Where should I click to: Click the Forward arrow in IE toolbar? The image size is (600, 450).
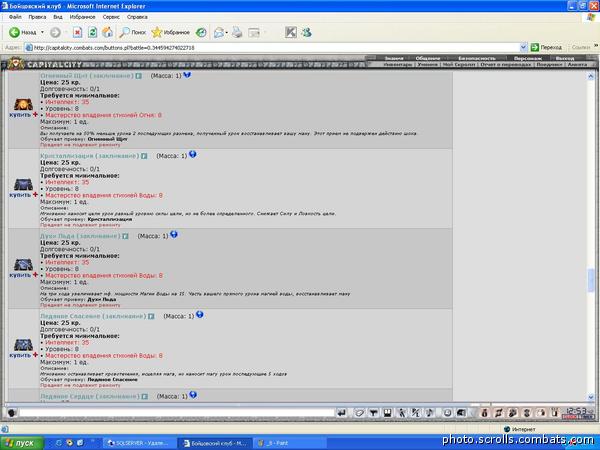point(55,33)
